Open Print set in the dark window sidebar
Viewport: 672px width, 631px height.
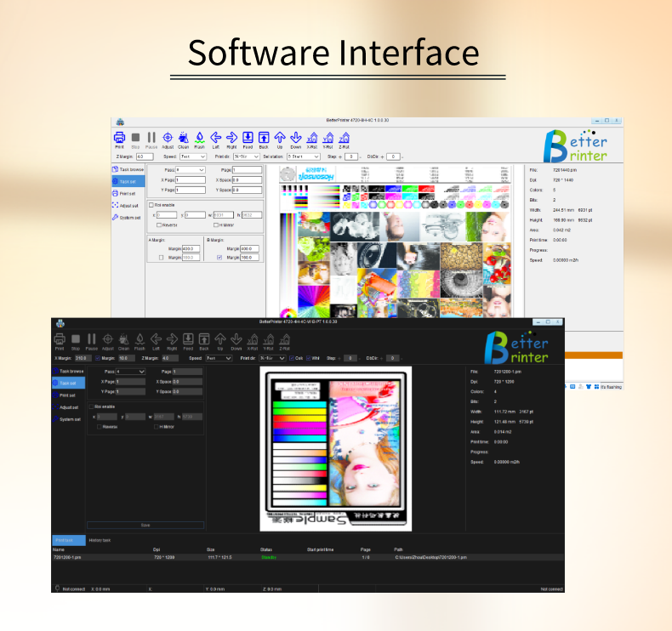[x=69, y=395]
